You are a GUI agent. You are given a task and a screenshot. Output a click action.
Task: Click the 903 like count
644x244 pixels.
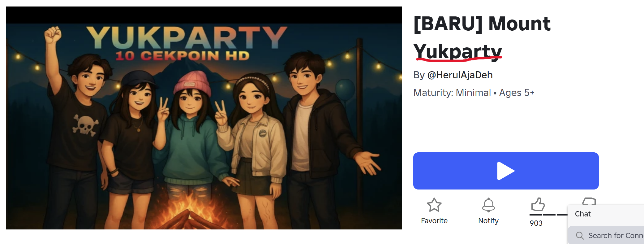pos(536,223)
